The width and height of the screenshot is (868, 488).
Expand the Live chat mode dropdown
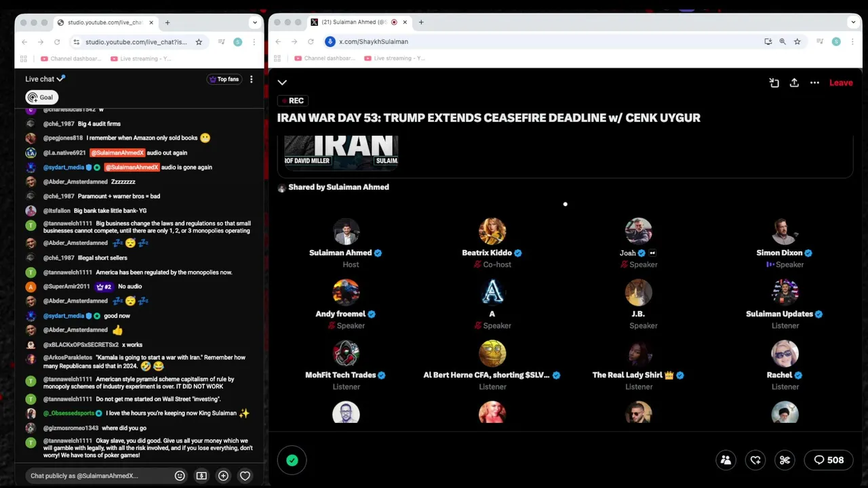pos(45,79)
